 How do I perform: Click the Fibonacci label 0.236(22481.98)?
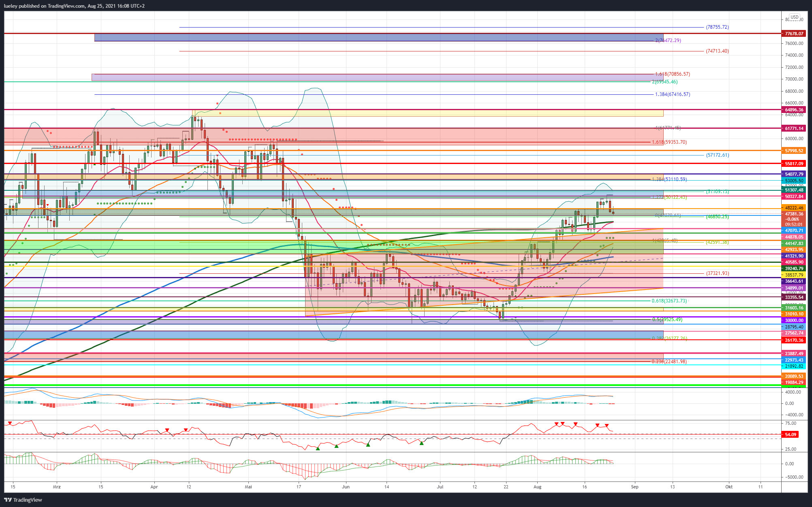669,362
